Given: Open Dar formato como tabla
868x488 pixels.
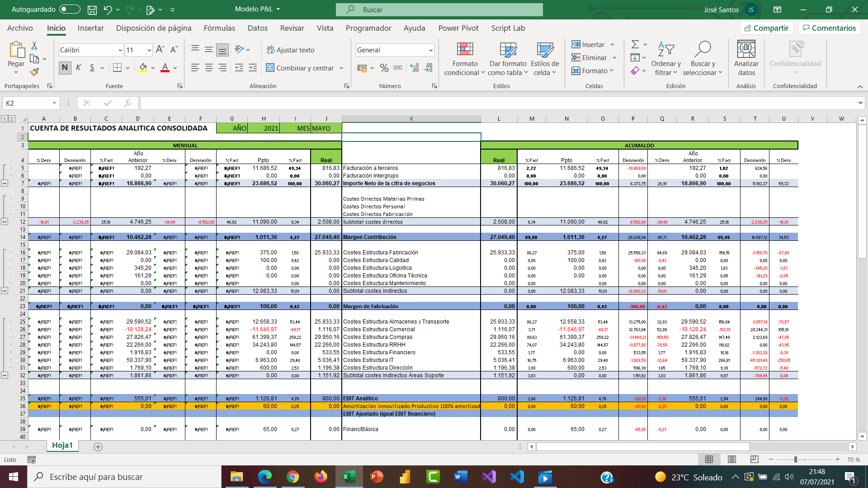Looking at the screenshot, I should pos(508,59).
